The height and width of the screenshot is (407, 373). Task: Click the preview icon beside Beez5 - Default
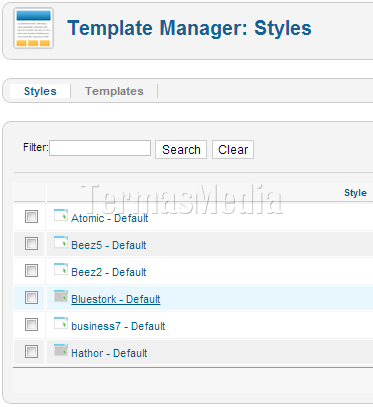point(61,242)
